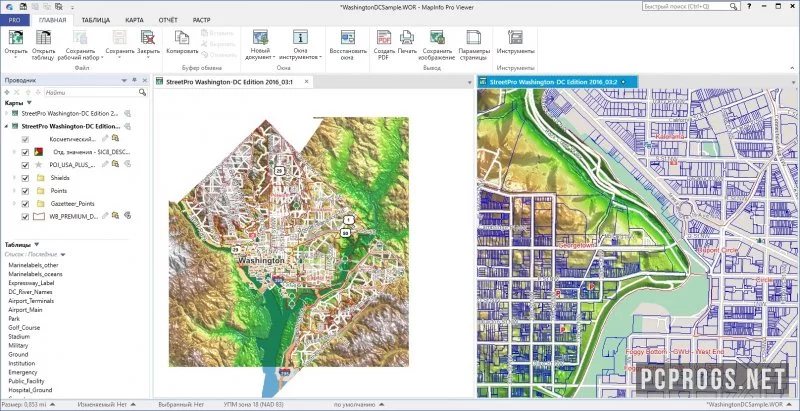800x411 pixels.
Task: Expand the Gazetteer_Points folder
Action: coord(15,203)
